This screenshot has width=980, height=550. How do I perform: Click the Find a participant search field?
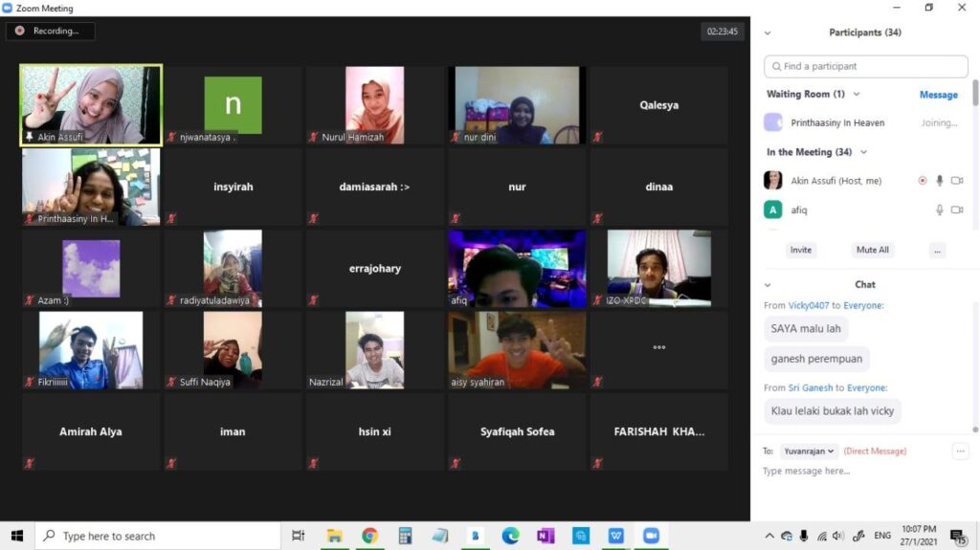point(866,67)
